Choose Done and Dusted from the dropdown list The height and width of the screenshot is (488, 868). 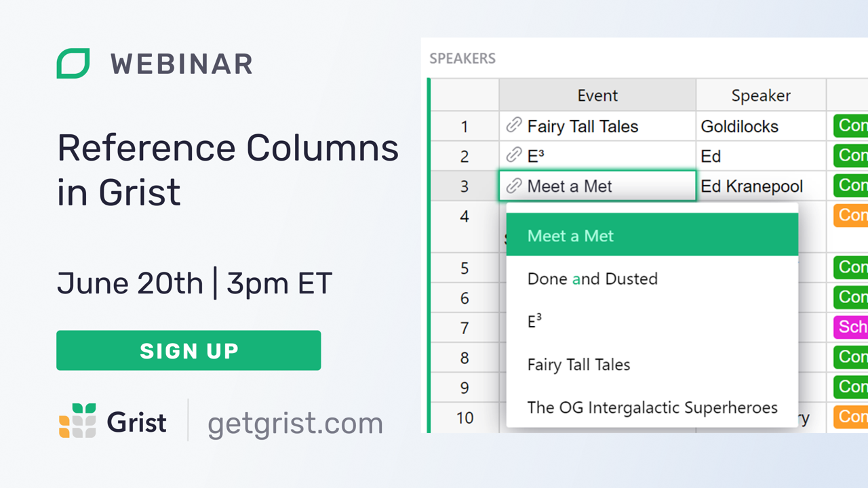pyautogui.click(x=592, y=279)
